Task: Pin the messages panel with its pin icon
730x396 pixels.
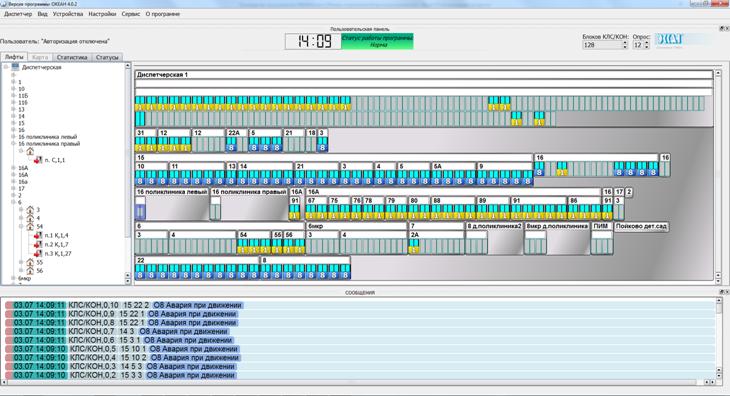Action: (721, 292)
